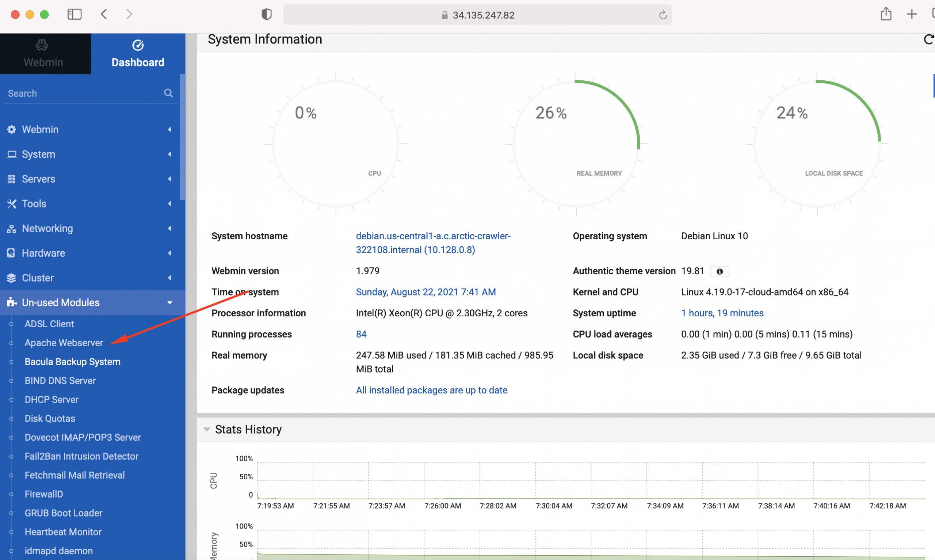Go back in Safari
The image size is (935, 560).
pyautogui.click(x=104, y=14)
